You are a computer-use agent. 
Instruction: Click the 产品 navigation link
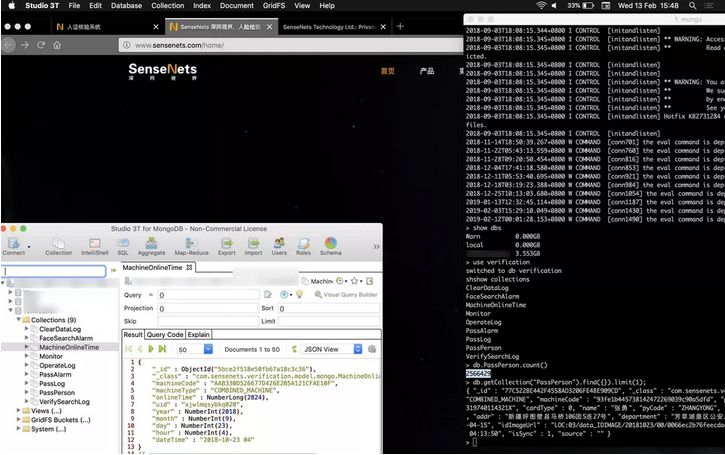click(427, 71)
